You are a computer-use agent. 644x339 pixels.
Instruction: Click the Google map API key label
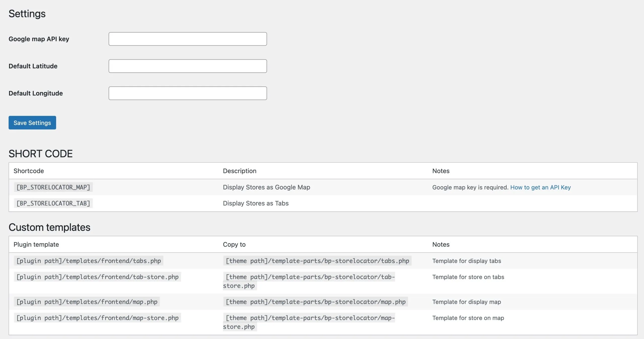[x=39, y=39]
